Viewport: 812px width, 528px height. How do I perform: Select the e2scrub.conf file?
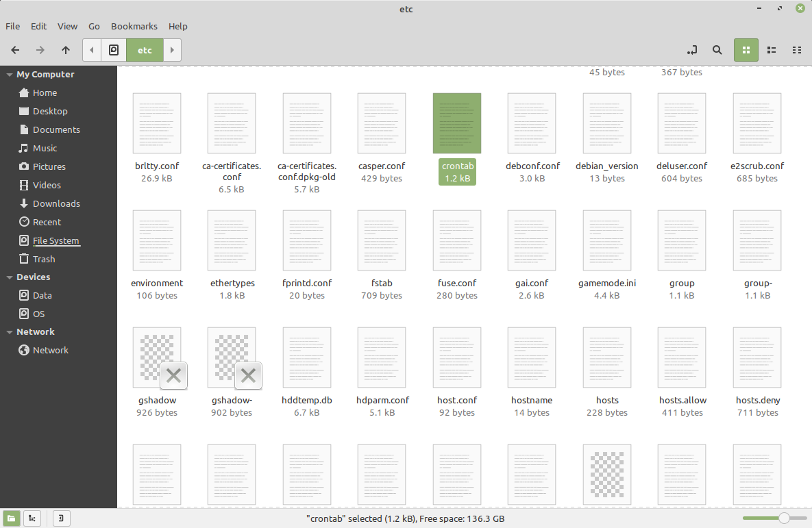point(757,123)
